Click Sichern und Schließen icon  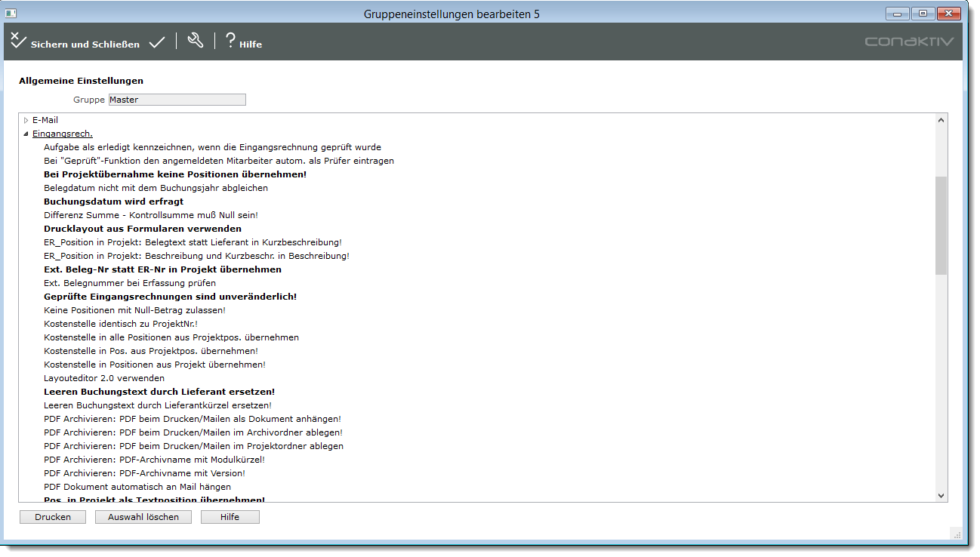click(18, 41)
